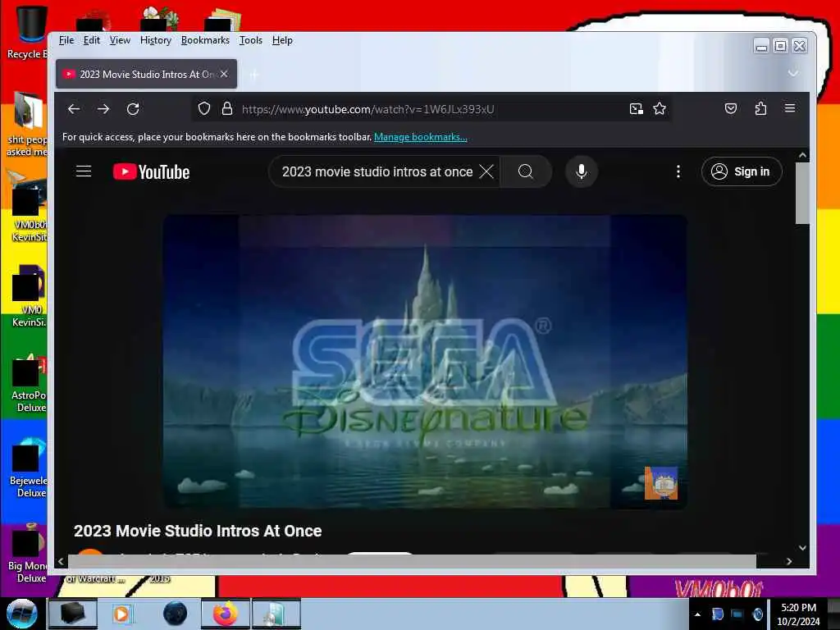Go to YouTube home via logo
Image resolution: width=840 pixels, height=630 pixels.
[151, 172]
